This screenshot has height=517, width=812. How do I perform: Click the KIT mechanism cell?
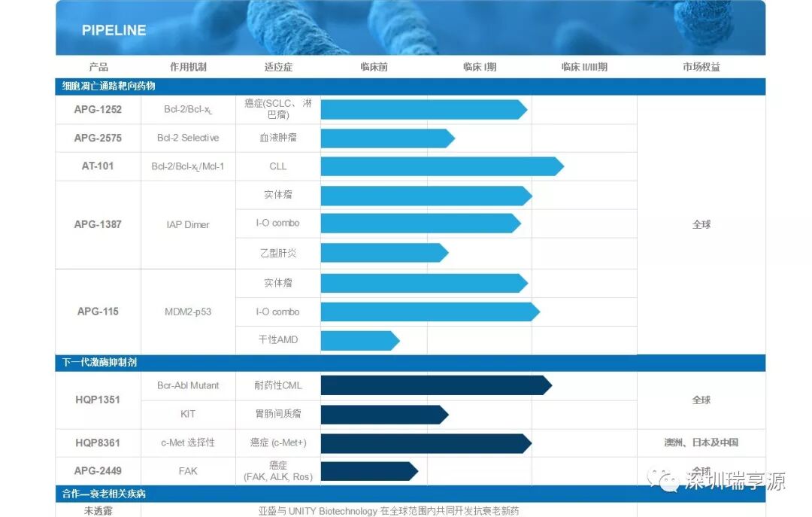click(x=188, y=414)
